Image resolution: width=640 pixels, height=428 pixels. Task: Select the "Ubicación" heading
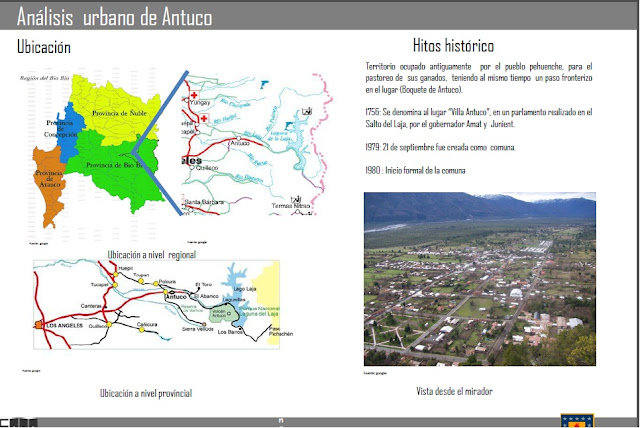point(44,47)
